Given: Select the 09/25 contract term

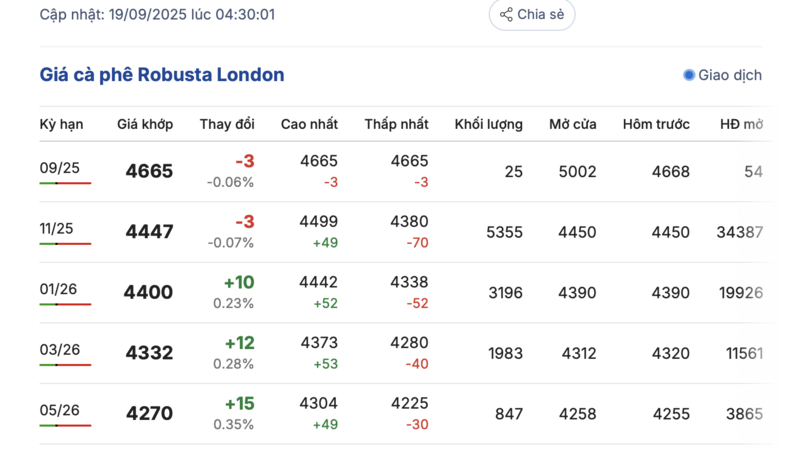Looking at the screenshot, I should pos(56,168).
